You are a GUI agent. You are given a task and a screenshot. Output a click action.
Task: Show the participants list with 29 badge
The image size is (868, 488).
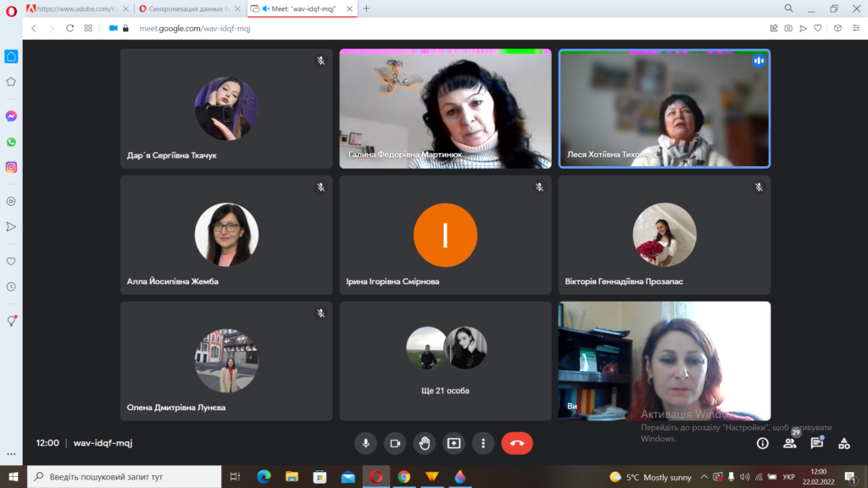(789, 442)
